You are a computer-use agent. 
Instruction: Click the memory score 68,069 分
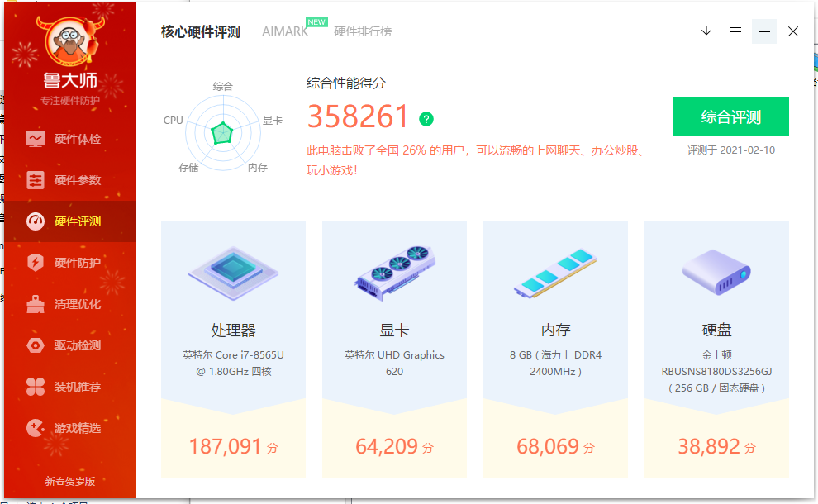point(555,447)
